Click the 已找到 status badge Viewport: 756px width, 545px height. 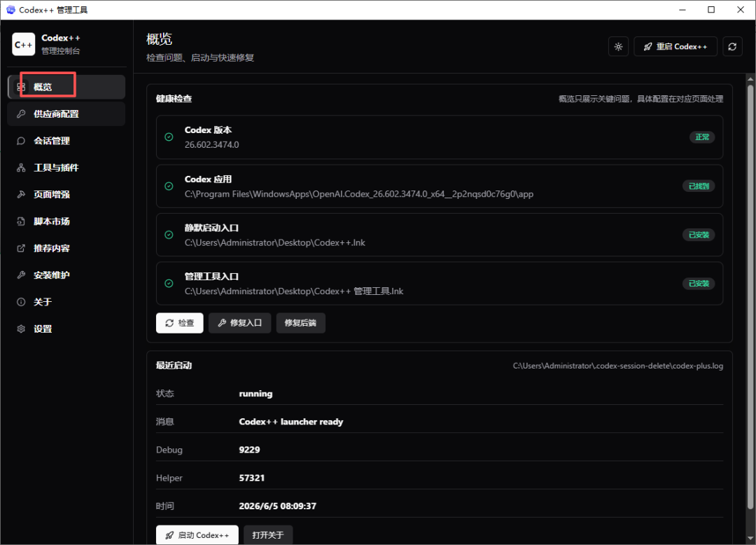pos(699,186)
